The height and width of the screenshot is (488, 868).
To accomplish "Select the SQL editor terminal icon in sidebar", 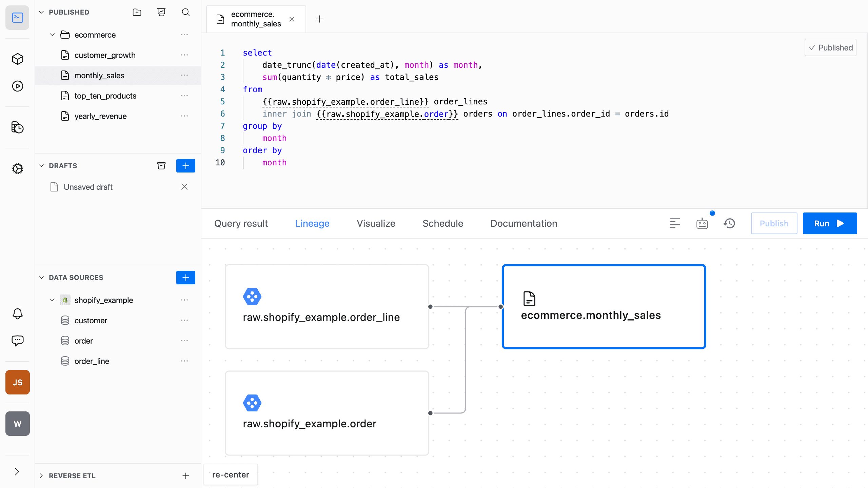I will [x=17, y=18].
